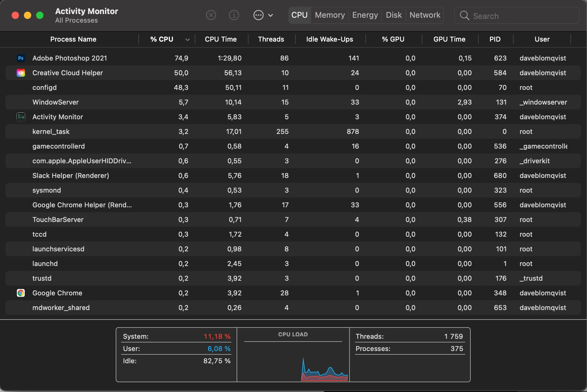Select the com.apple.AppleUserHIDDriv… process
The height and width of the screenshot is (392, 587).
(293, 161)
